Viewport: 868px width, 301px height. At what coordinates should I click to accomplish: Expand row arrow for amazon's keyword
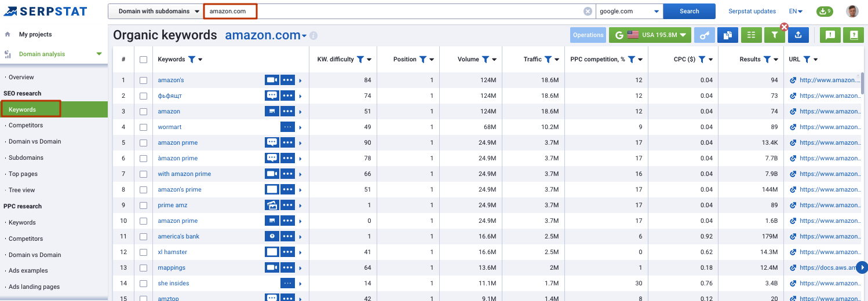(x=300, y=80)
